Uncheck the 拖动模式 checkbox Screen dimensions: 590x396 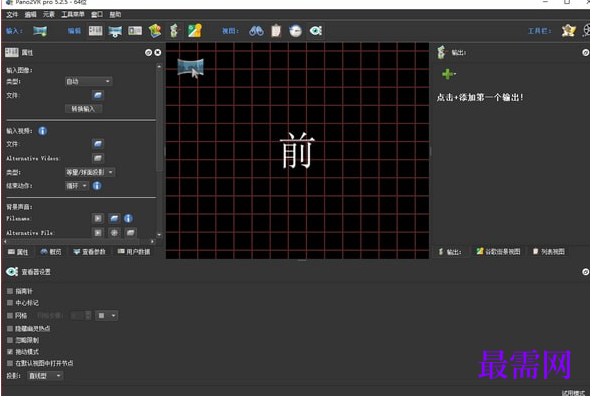click(x=10, y=352)
